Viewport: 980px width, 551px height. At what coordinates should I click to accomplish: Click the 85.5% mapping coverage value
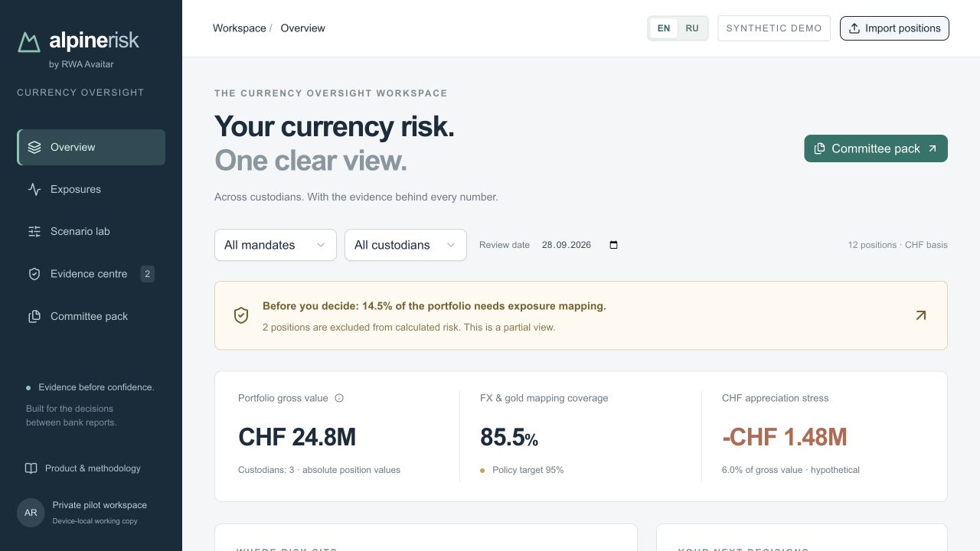[509, 437]
